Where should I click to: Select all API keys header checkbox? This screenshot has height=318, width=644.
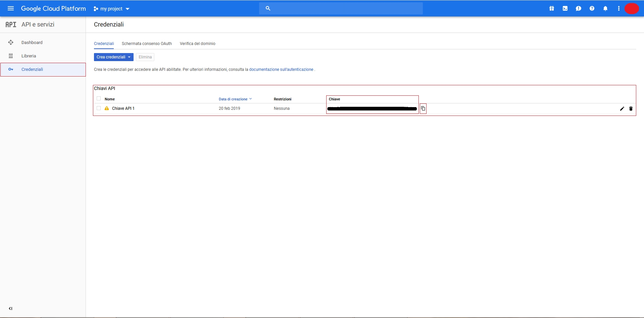pyautogui.click(x=99, y=99)
